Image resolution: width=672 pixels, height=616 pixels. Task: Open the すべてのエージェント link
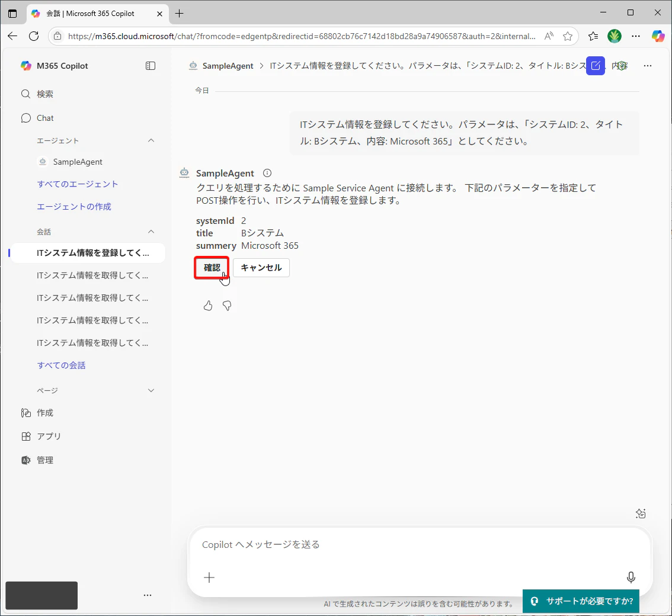[78, 184]
